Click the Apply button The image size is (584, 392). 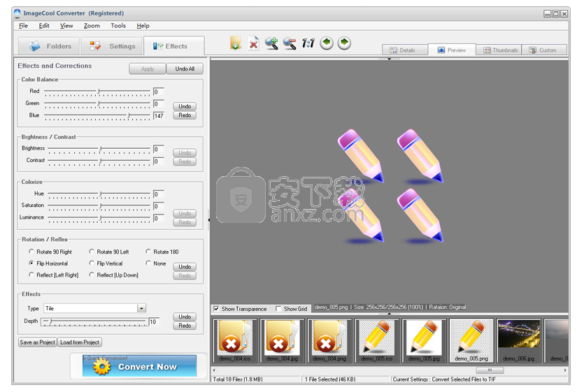[x=148, y=69]
